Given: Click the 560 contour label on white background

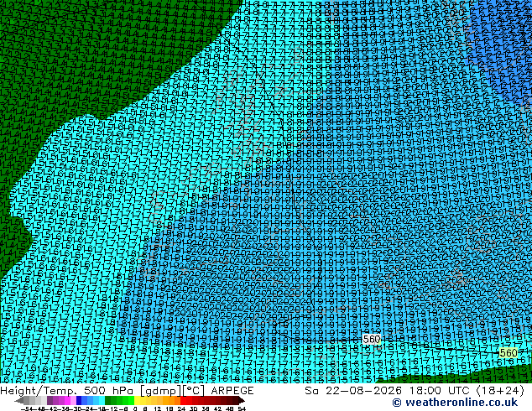Looking at the screenshot, I should coord(372,339).
